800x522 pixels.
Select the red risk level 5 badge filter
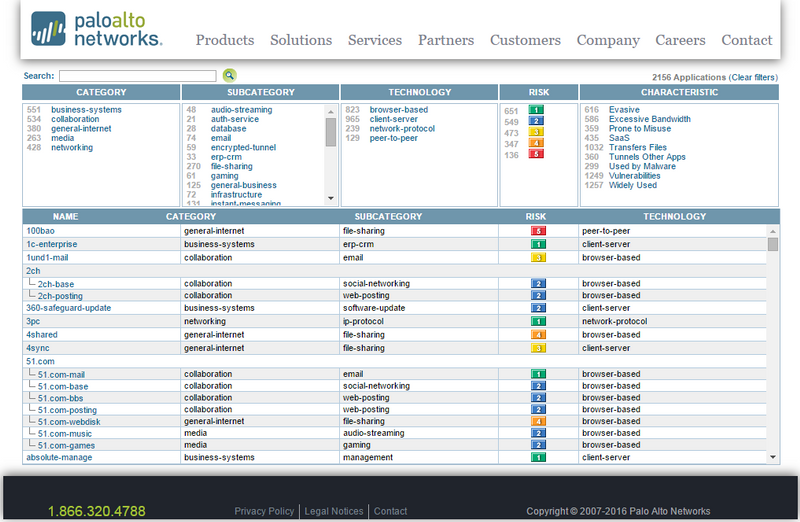pyautogui.click(x=536, y=155)
